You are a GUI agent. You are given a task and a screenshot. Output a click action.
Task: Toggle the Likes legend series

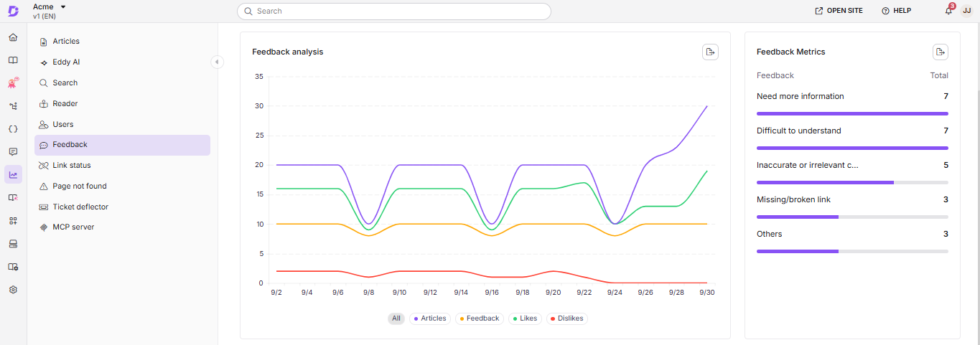(526, 318)
